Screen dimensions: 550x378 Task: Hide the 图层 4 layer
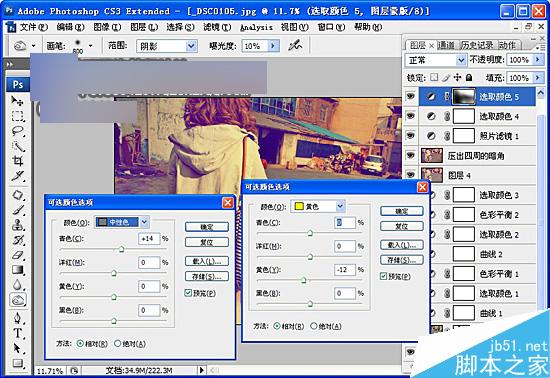pos(410,175)
